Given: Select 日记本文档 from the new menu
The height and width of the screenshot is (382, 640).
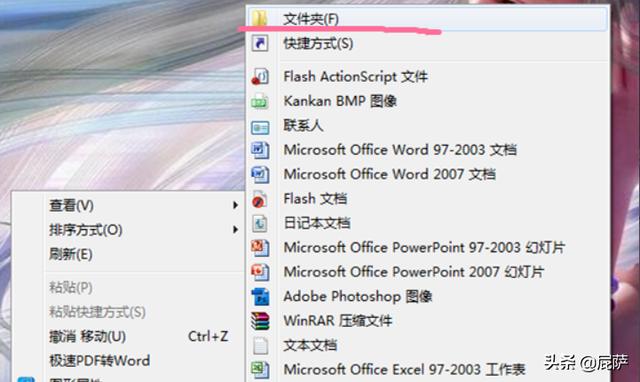Looking at the screenshot, I should 427,223.
